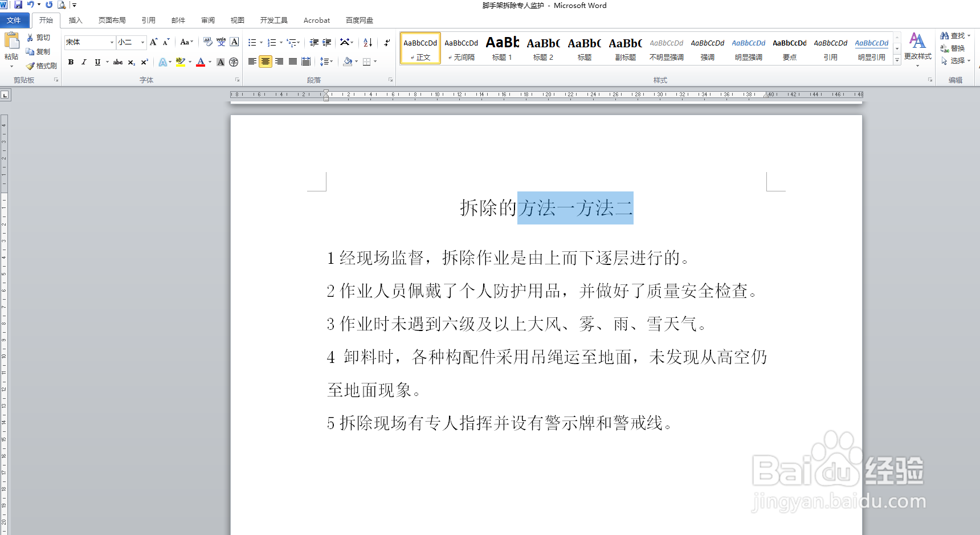This screenshot has width=980, height=535.
Task: Switch to the Insert (插入) tab
Action: tap(75, 21)
